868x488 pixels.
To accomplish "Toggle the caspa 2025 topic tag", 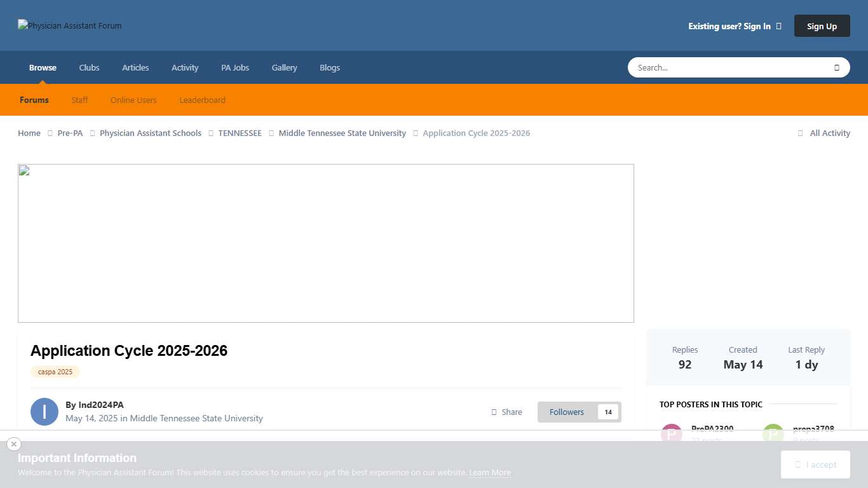I will pyautogui.click(x=55, y=372).
